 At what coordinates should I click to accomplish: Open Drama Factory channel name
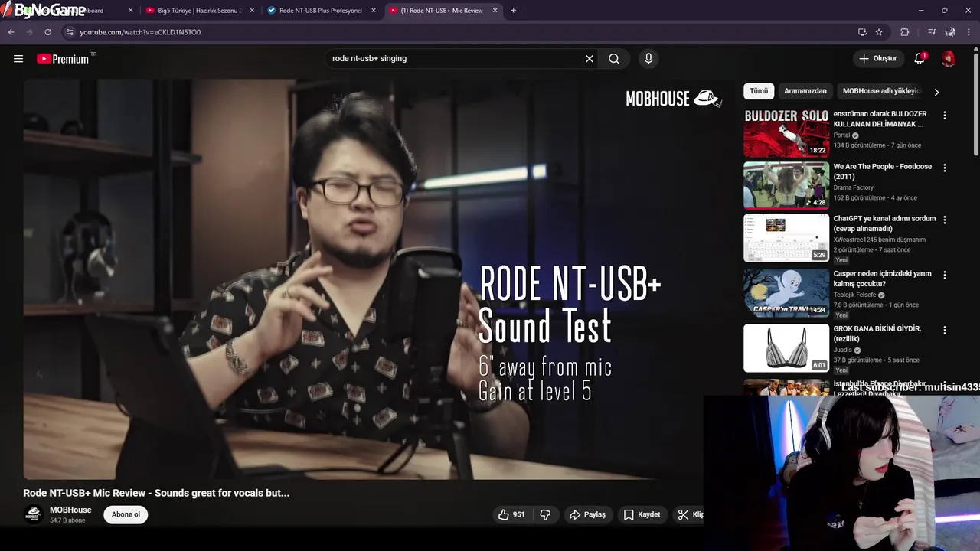853,187
